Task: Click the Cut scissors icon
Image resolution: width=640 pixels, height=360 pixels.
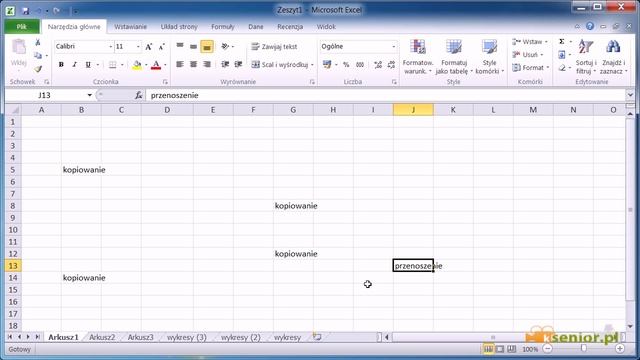Action: coord(38,42)
